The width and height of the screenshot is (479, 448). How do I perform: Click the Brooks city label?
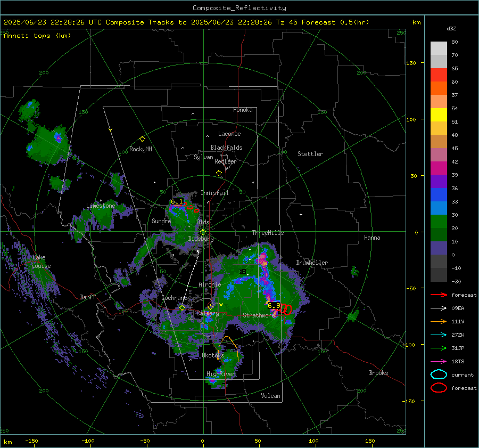378,373
